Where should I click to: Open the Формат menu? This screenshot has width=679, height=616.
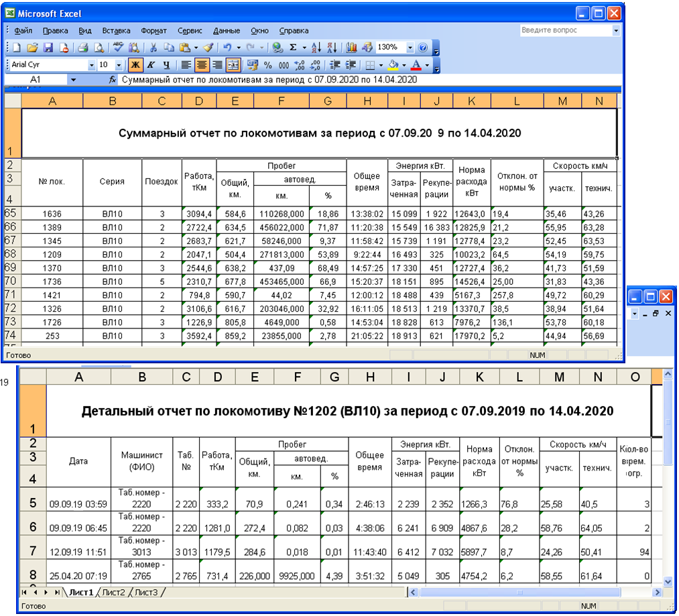pyautogui.click(x=153, y=31)
